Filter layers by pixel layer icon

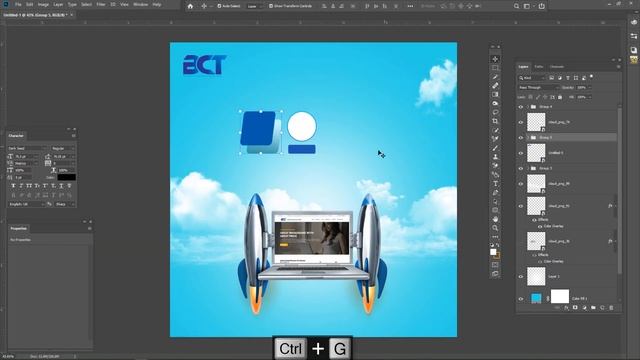(551, 78)
